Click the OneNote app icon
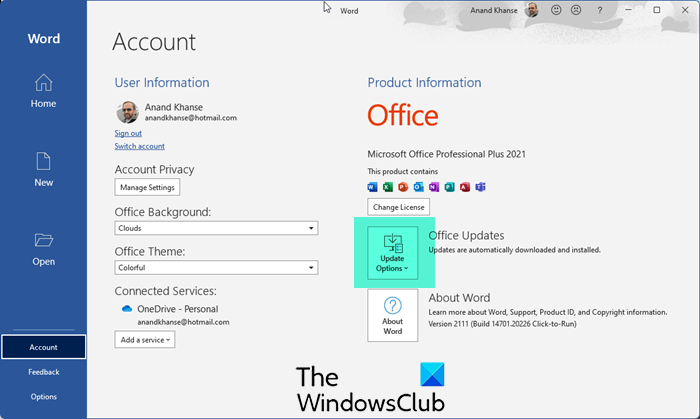 [434, 187]
